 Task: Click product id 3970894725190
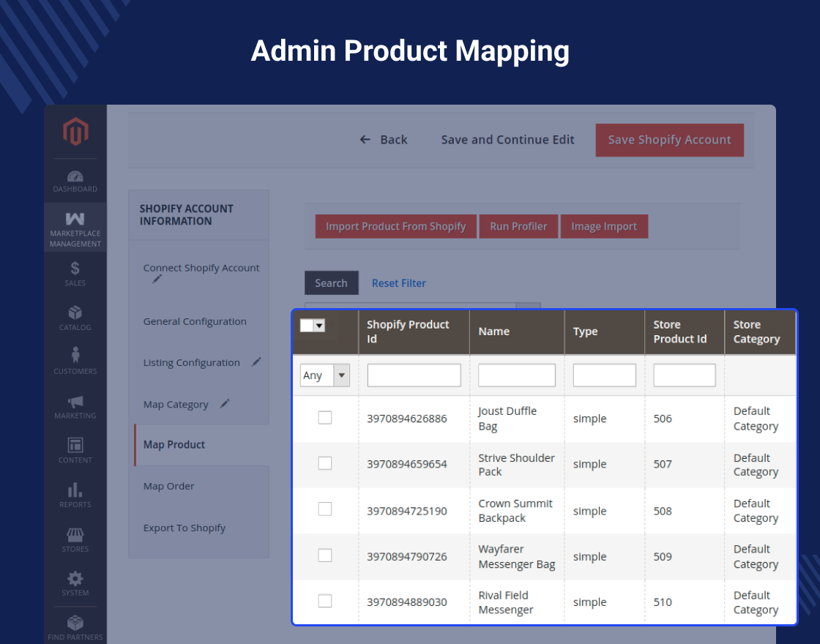coord(407,512)
